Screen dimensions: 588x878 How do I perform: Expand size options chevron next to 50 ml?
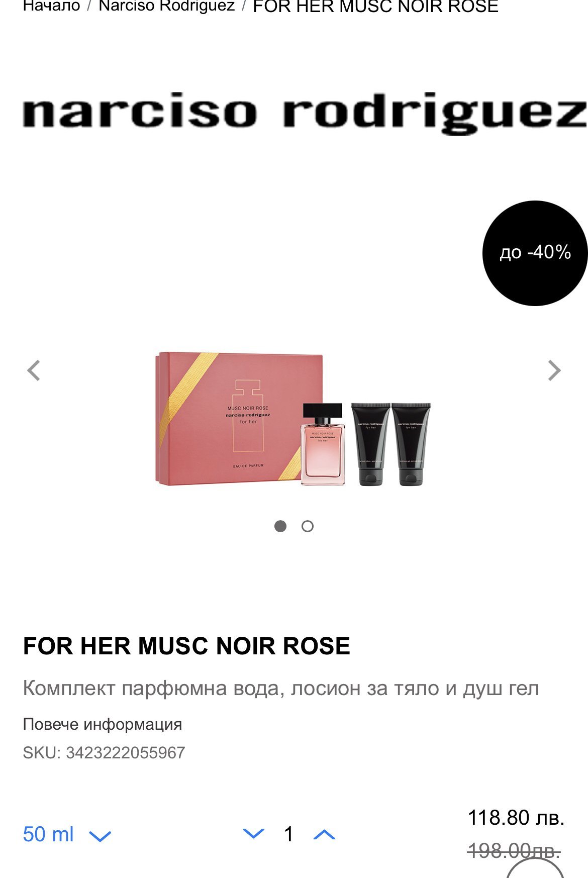(100, 836)
